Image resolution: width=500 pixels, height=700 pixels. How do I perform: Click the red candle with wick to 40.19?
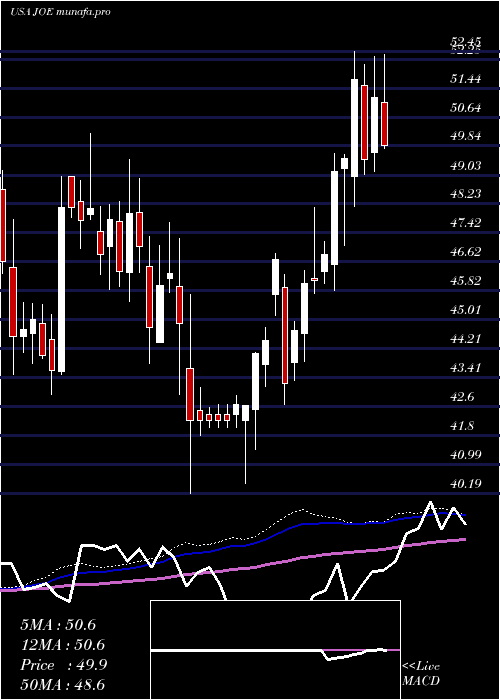click(x=190, y=394)
